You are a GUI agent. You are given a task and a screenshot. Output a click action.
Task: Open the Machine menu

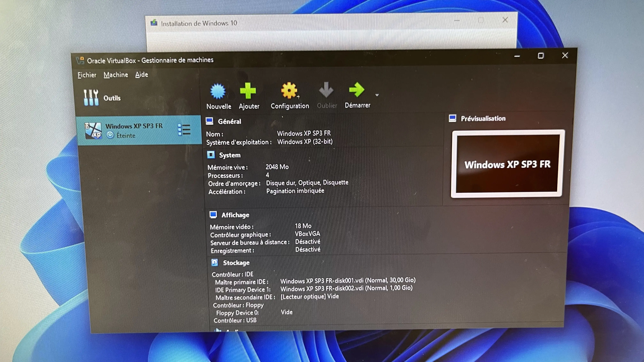pos(116,75)
